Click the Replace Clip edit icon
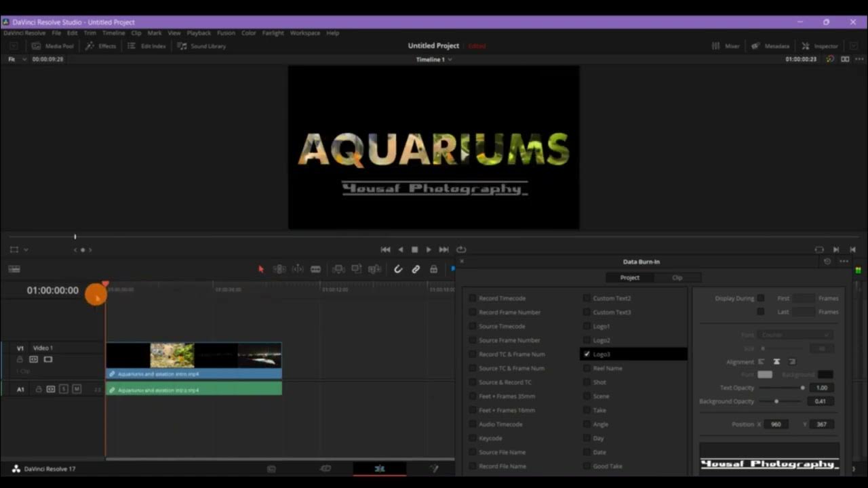Image resolution: width=868 pixels, height=488 pixels. click(374, 269)
